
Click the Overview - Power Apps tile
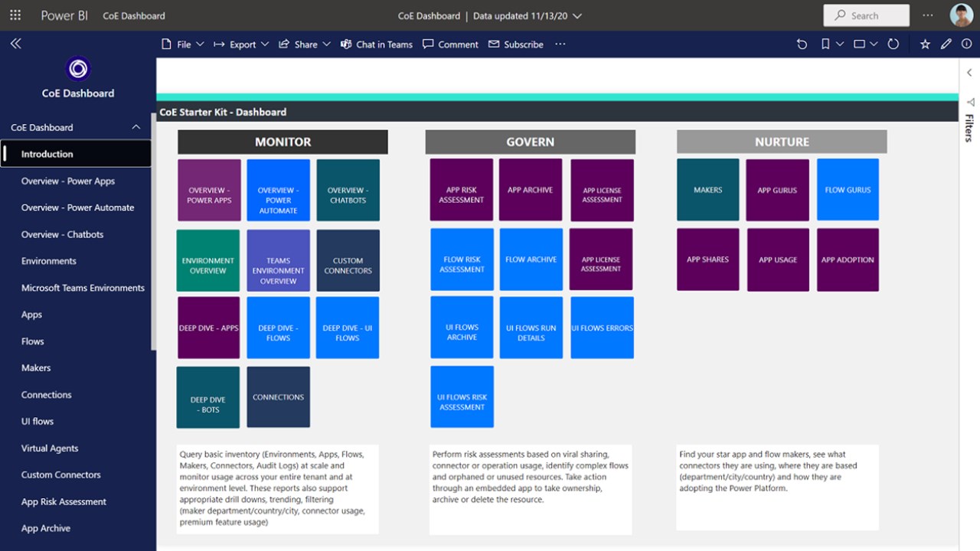point(209,190)
